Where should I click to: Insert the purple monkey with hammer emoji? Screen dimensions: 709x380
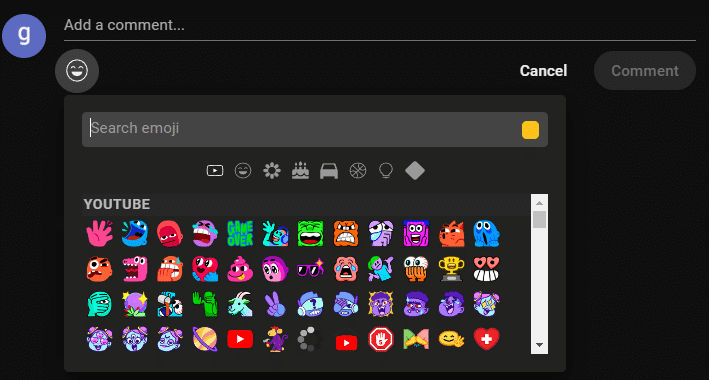(x=275, y=339)
